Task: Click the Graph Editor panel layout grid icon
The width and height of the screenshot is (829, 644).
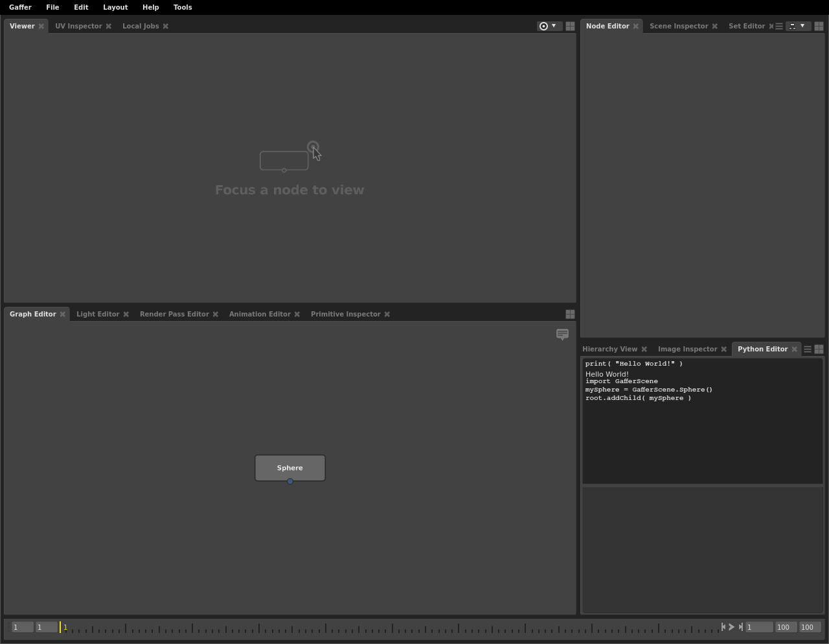Action: coord(570,314)
